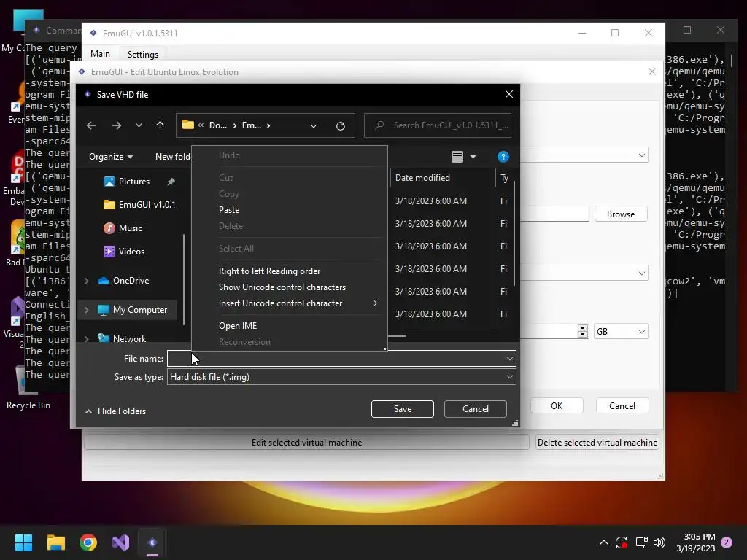
Task: Open the view options dropdown arrow
Action: [473, 157]
